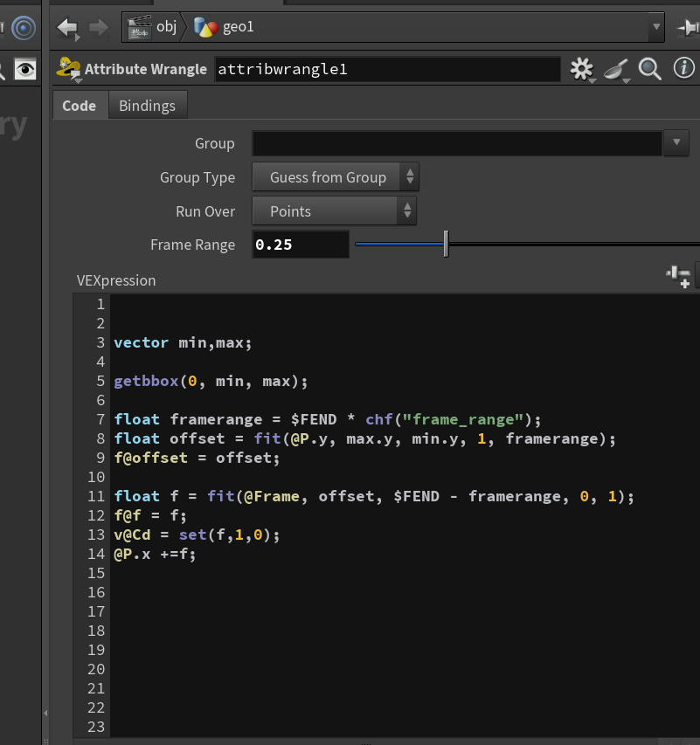Viewport: 700px width, 745px height.
Task: Click the attribwrangle1 node name field
Action: click(x=387, y=69)
